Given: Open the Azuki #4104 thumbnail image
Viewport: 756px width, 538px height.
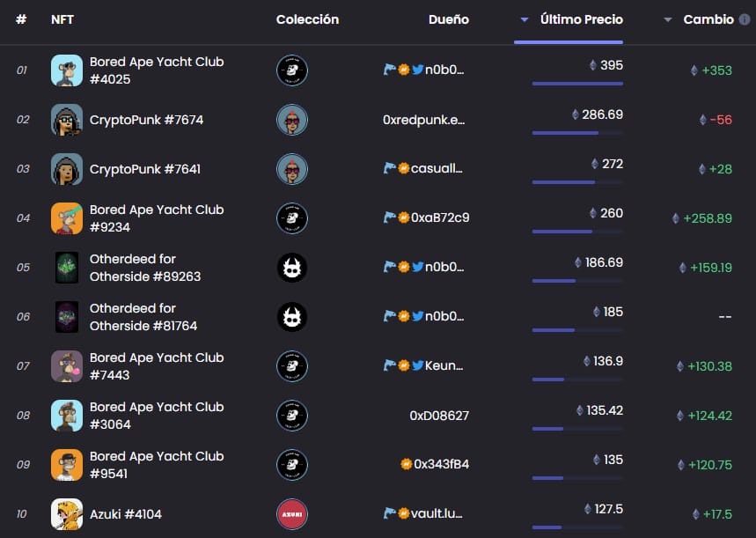Looking at the screenshot, I should pos(67,514).
